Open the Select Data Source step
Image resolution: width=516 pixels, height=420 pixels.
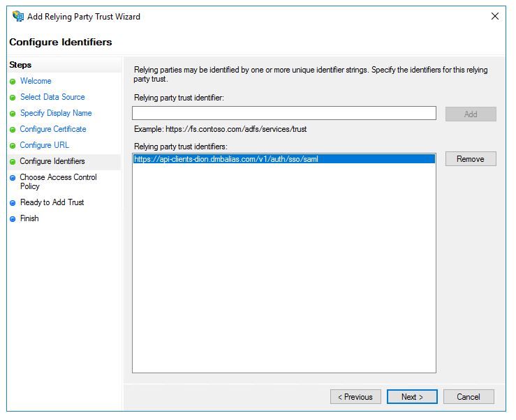pos(52,97)
